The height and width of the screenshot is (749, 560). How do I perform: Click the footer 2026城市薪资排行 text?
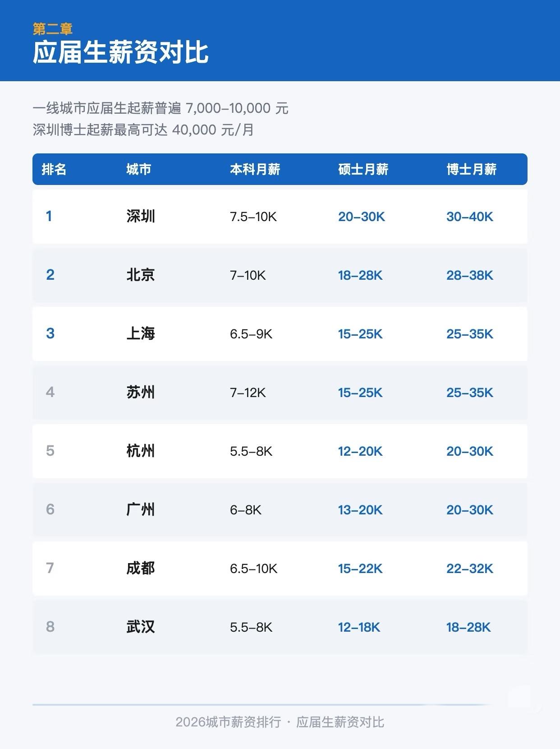pyautogui.click(x=228, y=722)
